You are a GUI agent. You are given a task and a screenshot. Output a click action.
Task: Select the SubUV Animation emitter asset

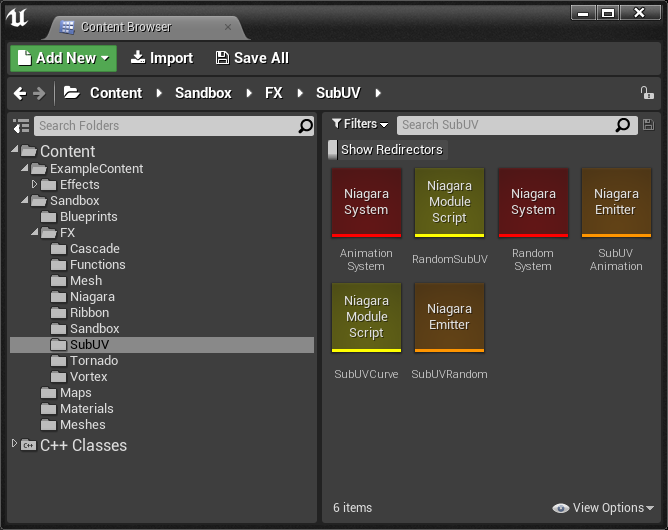(x=616, y=203)
